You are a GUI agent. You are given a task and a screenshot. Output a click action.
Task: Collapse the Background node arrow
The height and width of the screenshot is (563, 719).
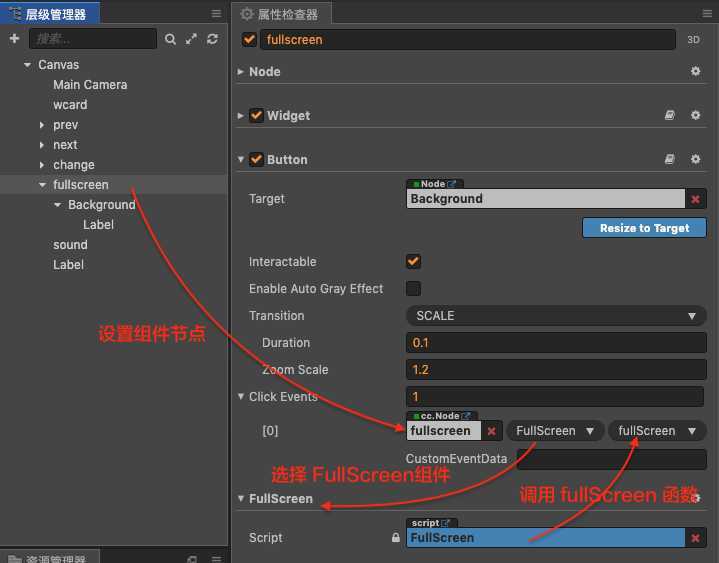[x=57, y=205]
